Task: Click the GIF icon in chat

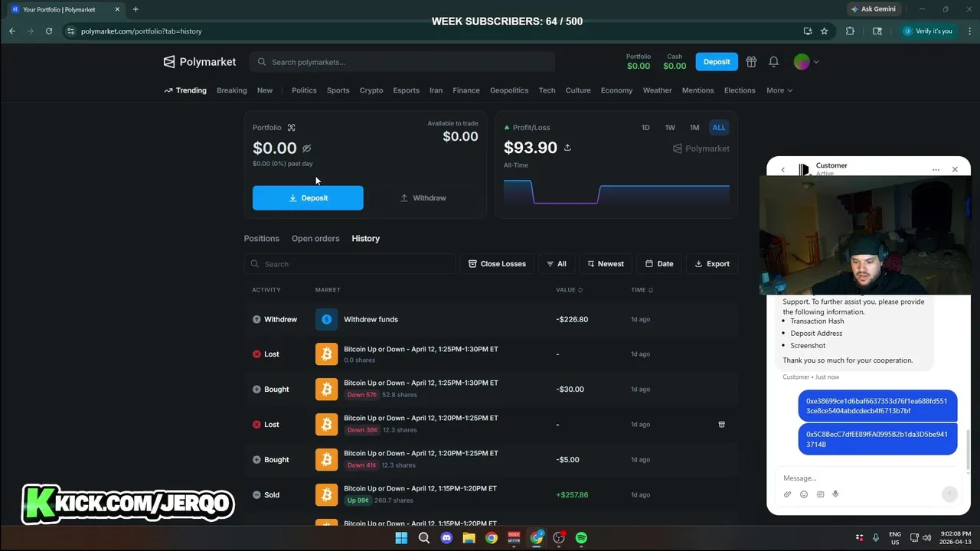Action: (820, 494)
